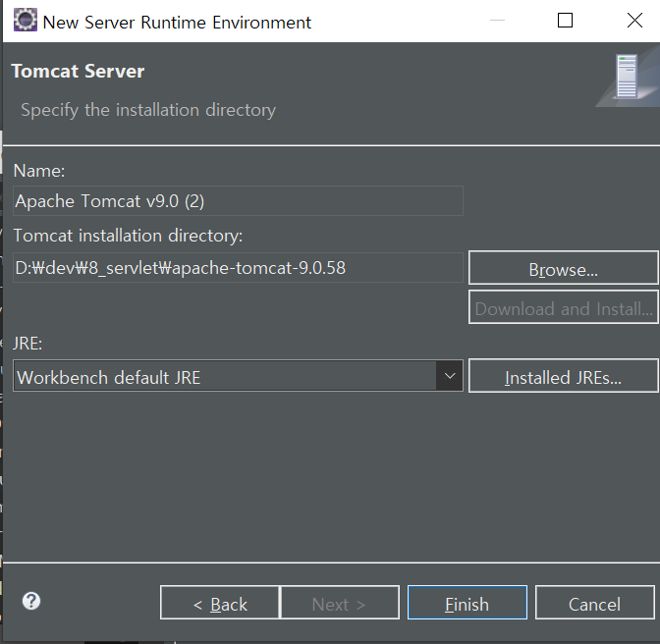Viewport: 660px width, 644px height.
Task: Cancel the New Server Runtime dialog
Action: point(595,603)
